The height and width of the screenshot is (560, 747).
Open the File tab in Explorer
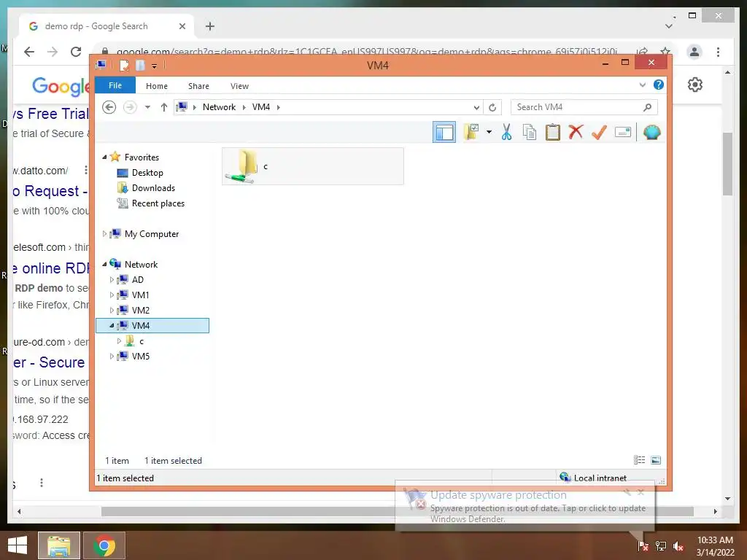(x=115, y=85)
